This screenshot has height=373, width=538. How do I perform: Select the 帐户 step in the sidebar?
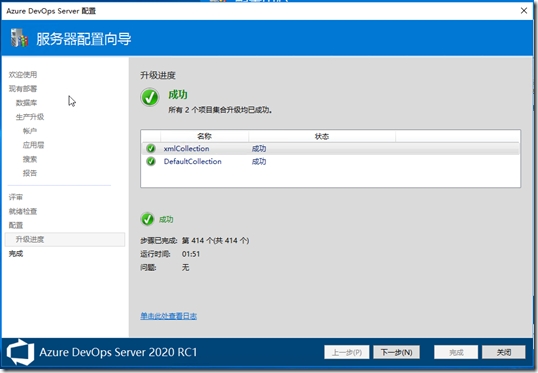[30, 131]
